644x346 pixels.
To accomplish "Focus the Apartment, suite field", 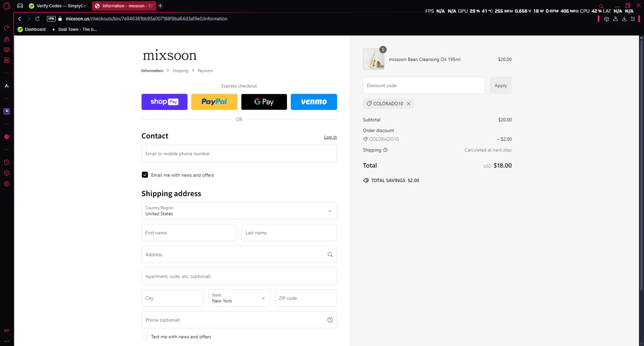I will coord(239,276).
